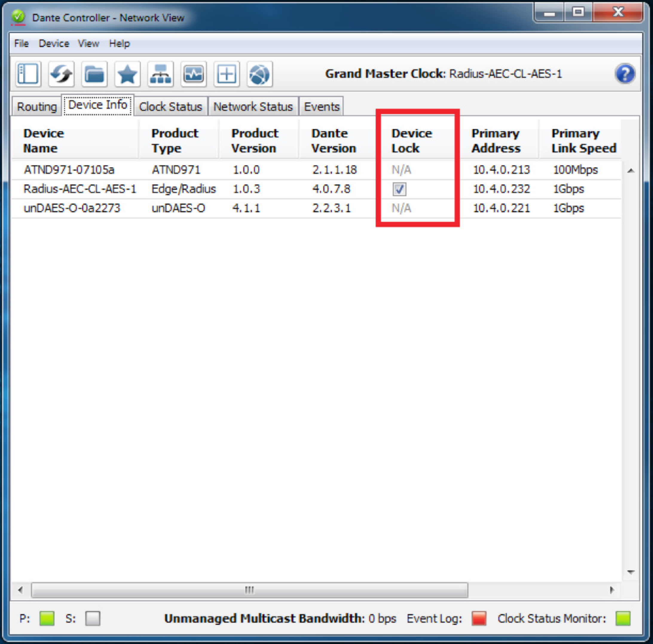Open the Help menu

coord(119,43)
